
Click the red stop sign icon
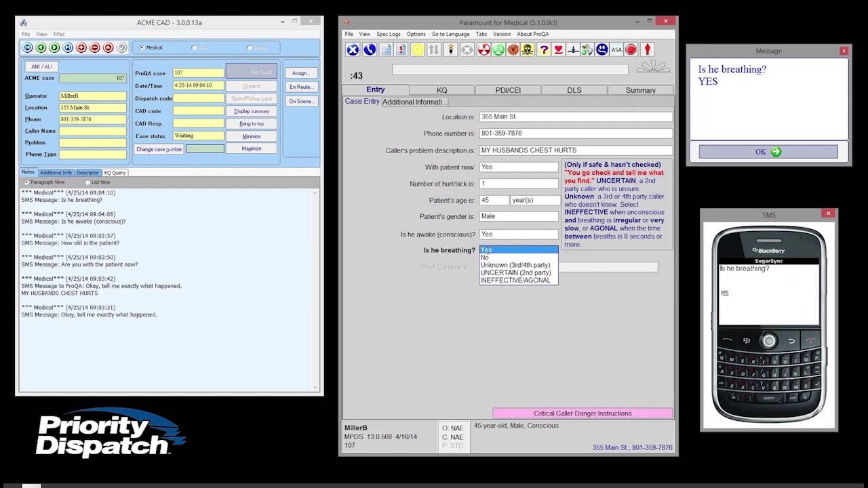click(x=631, y=49)
